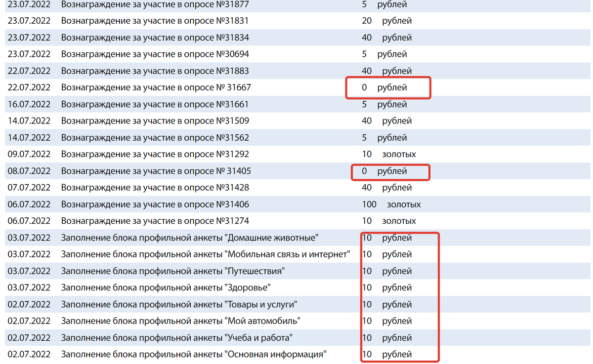Image resolution: width=593 pixels, height=364 pixels.
Task: Select the date 03.07.2022 in "Путешествия" row
Action: (29, 271)
